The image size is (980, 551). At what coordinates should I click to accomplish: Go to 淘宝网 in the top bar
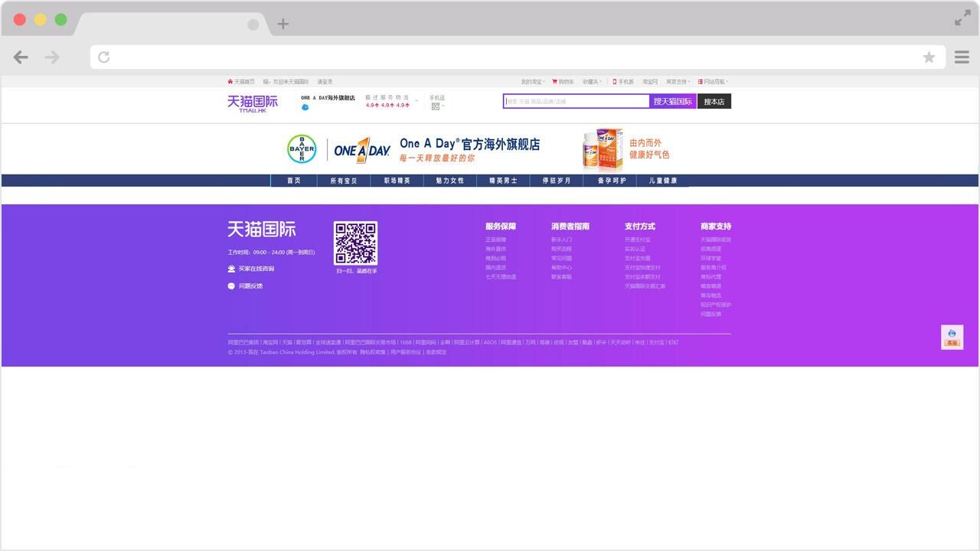click(650, 81)
